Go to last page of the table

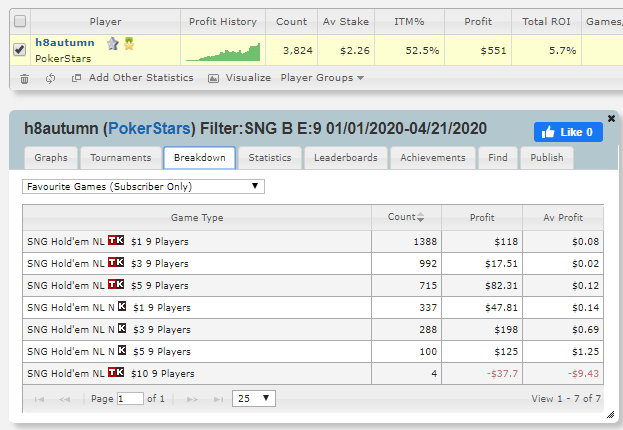coord(219,399)
